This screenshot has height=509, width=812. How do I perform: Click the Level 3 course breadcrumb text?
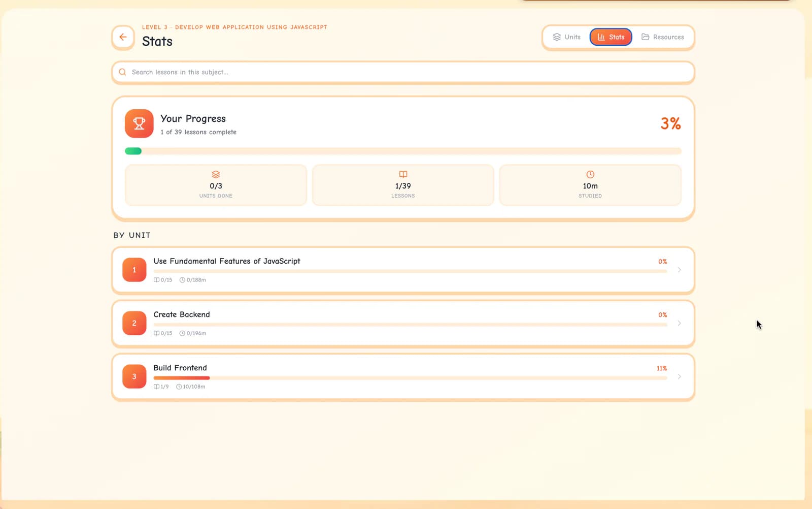tap(234, 27)
